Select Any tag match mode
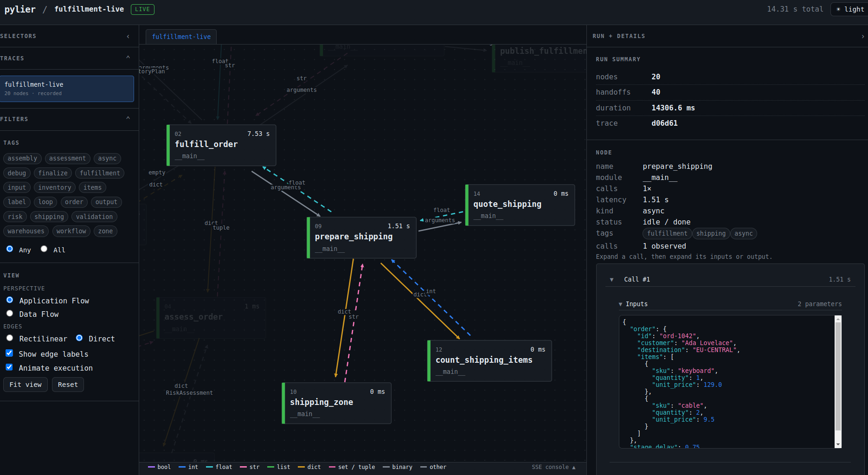This screenshot has width=868, height=475. [10, 249]
